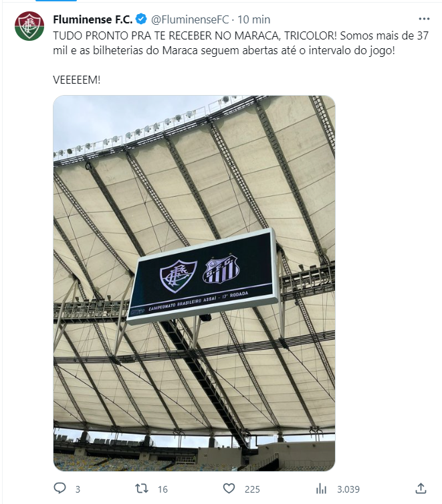Click the reply speech bubble icon

pyautogui.click(x=60, y=488)
